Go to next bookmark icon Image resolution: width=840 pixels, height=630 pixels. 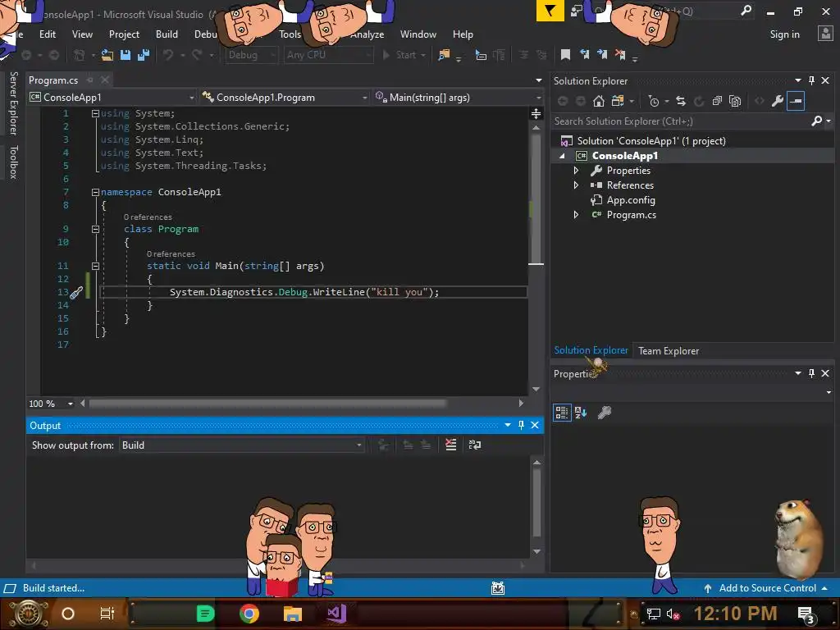[x=602, y=55]
